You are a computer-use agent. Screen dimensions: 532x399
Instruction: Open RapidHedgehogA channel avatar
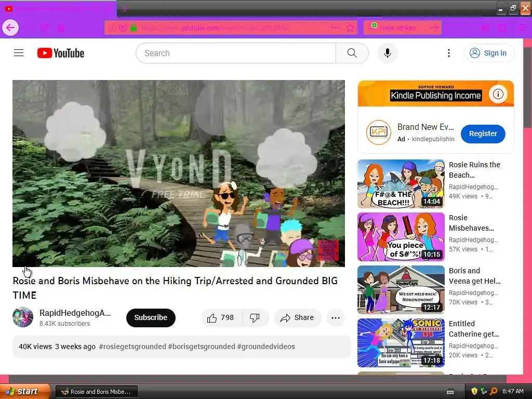pos(23,317)
